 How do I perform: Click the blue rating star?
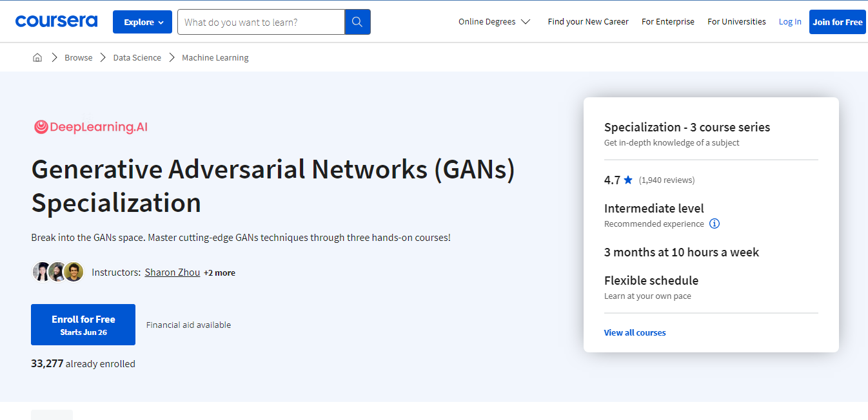pyautogui.click(x=628, y=180)
